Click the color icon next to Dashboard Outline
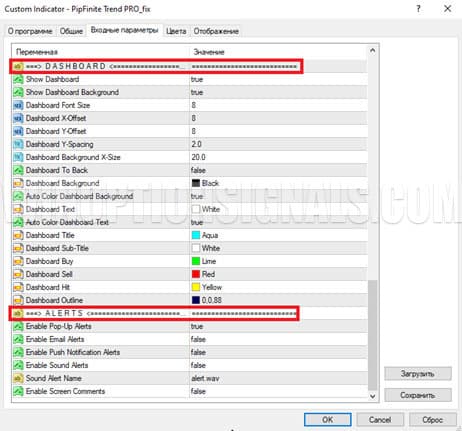The width and height of the screenshot is (462, 431). [x=18, y=300]
